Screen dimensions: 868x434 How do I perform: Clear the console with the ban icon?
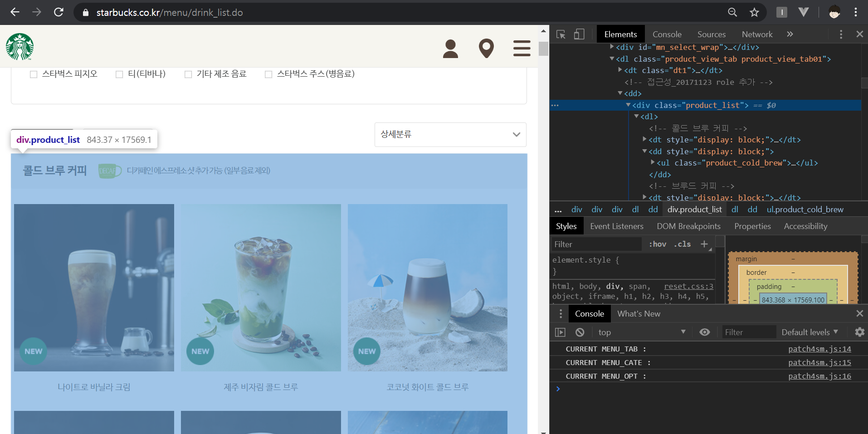point(580,332)
